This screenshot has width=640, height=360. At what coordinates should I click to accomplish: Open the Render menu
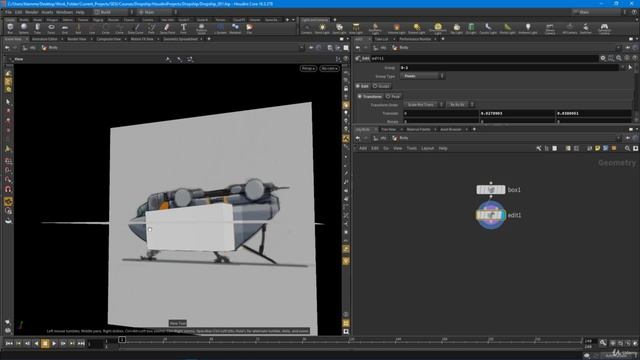click(x=31, y=12)
